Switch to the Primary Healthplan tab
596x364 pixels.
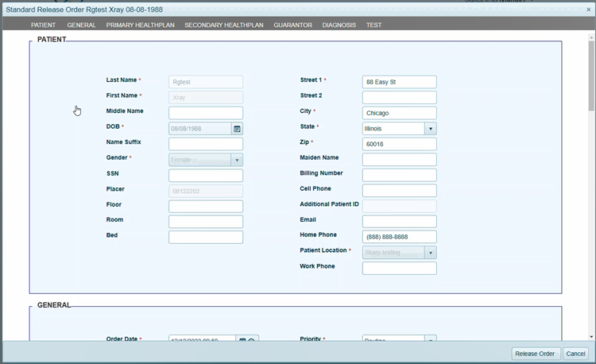click(140, 25)
